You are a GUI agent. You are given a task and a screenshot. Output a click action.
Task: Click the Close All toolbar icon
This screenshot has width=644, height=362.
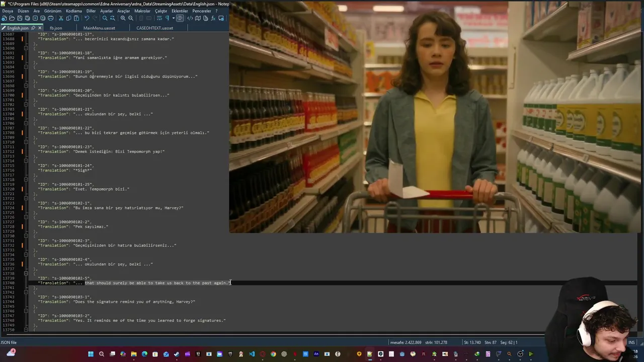pos(43,18)
